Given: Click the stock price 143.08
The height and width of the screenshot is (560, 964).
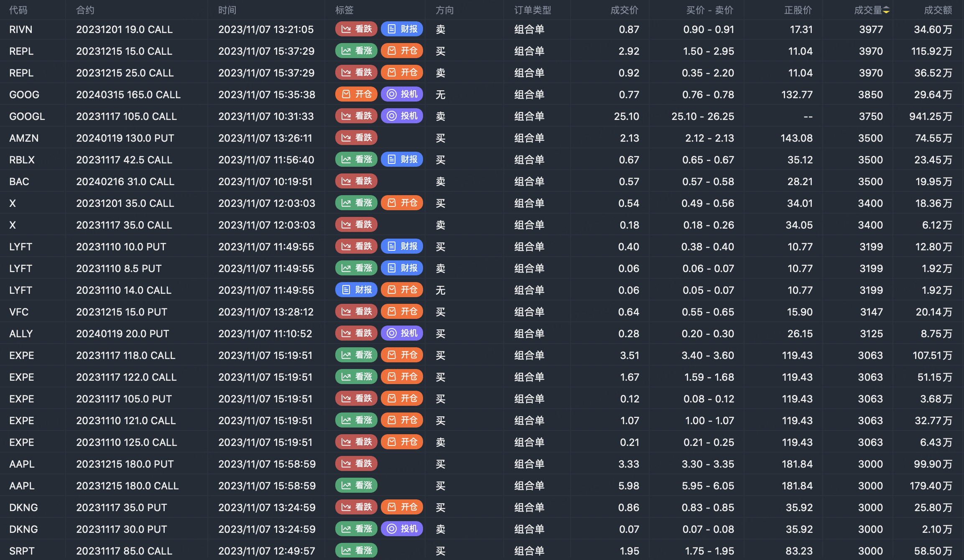Looking at the screenshot, I should (797, 138).
